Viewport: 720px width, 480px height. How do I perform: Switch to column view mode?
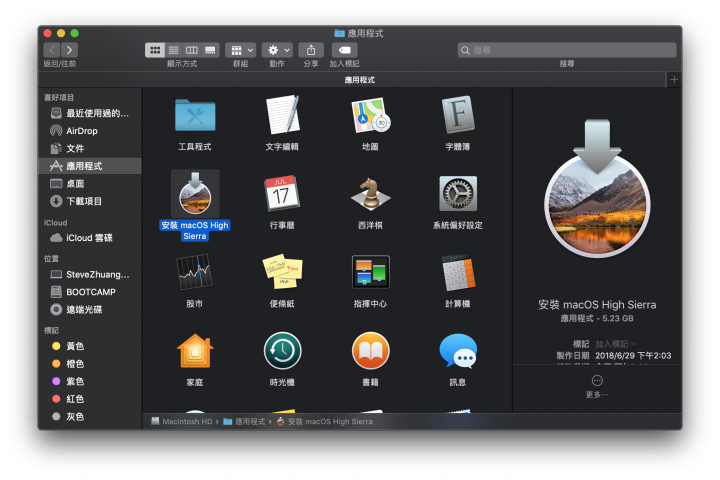pos(191,50)
